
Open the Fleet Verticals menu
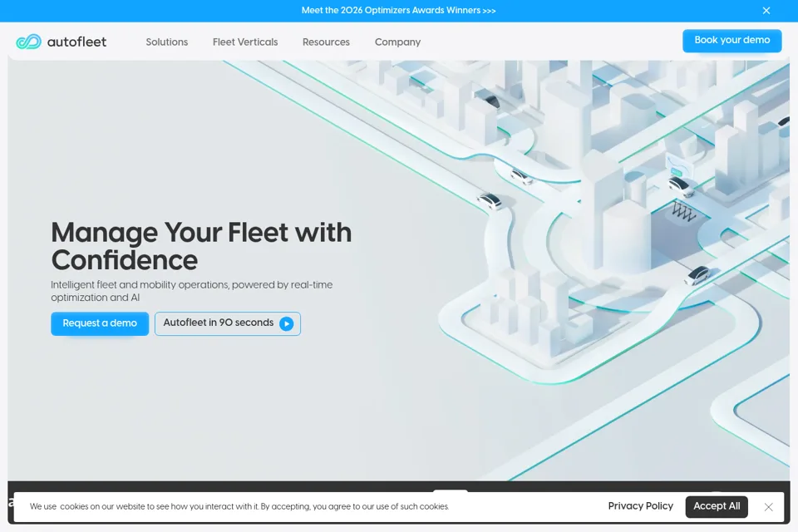coord(245,42)
